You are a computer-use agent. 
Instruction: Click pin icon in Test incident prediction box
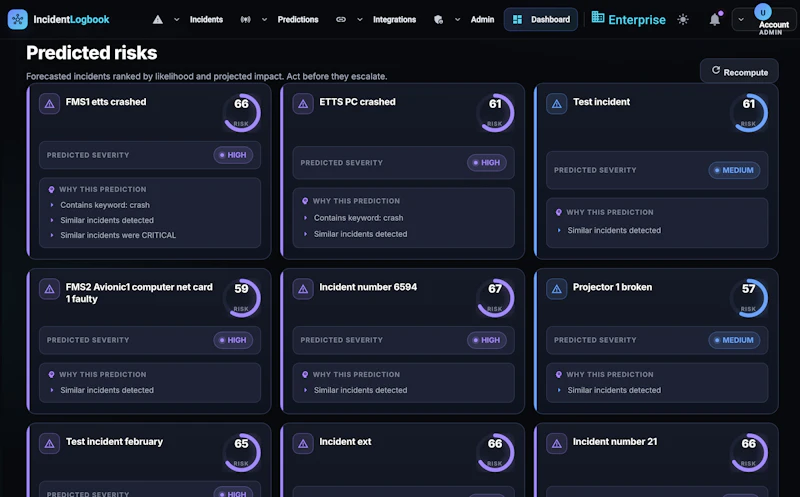[x=558, y=212]
